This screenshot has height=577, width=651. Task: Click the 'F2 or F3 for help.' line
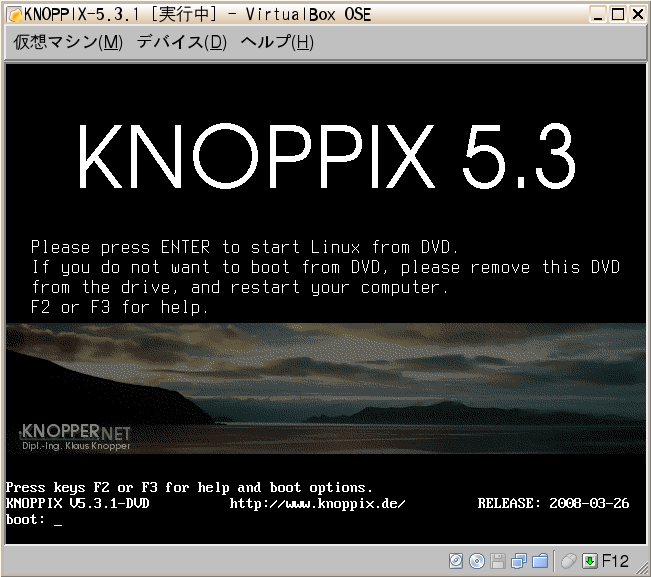pyautogui.click(x=119, y=307)
